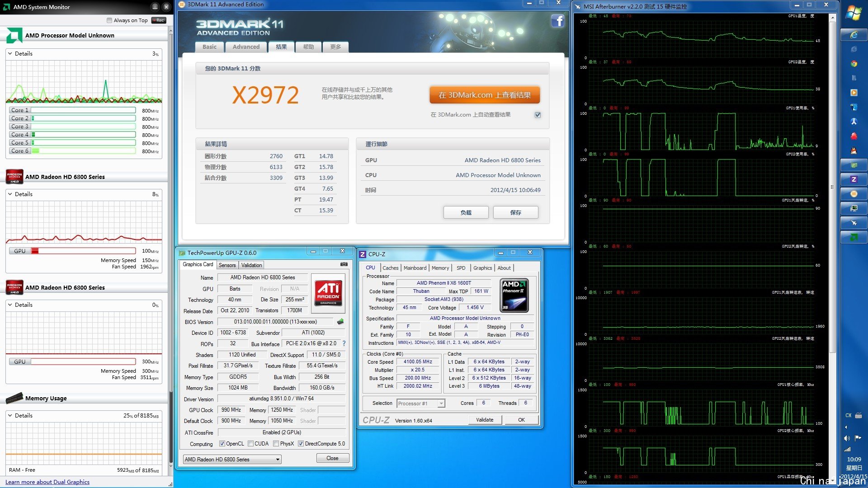Click orange view results on 3DMark.com button
This screenshot has width=868, height=488.
point(485,95)
